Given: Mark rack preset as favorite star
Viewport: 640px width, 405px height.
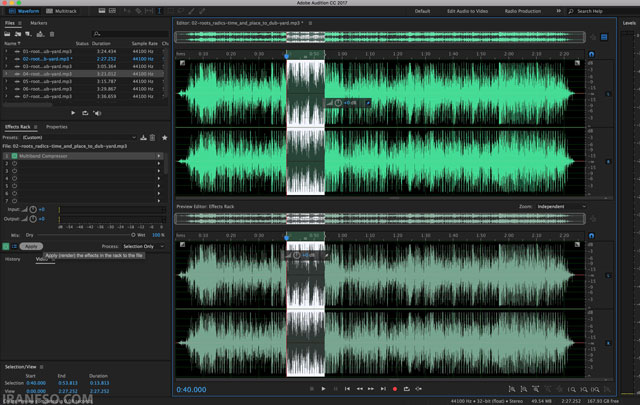Looking at the screenshot, I should click(164, 138).
